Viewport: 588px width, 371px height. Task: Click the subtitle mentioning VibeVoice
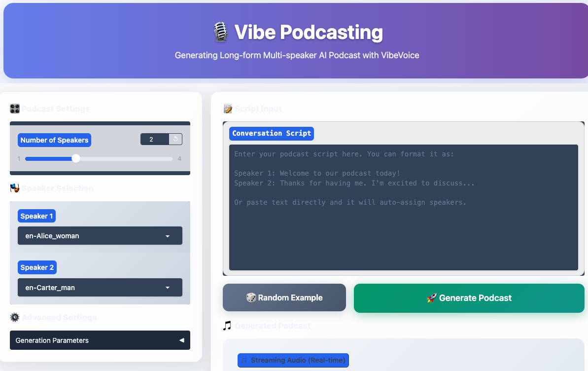(x=297, y=55)
